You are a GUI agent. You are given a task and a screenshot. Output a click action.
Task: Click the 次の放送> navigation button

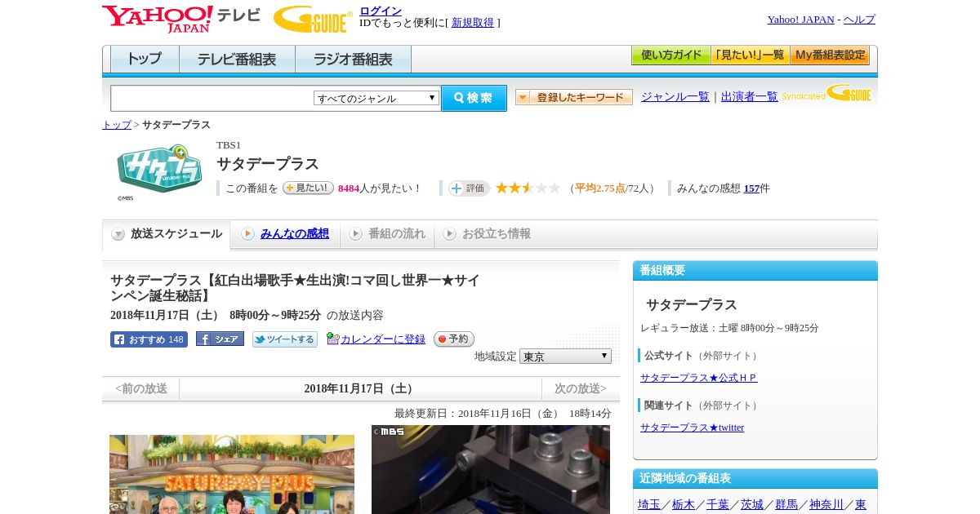click(x=581, y=389)
